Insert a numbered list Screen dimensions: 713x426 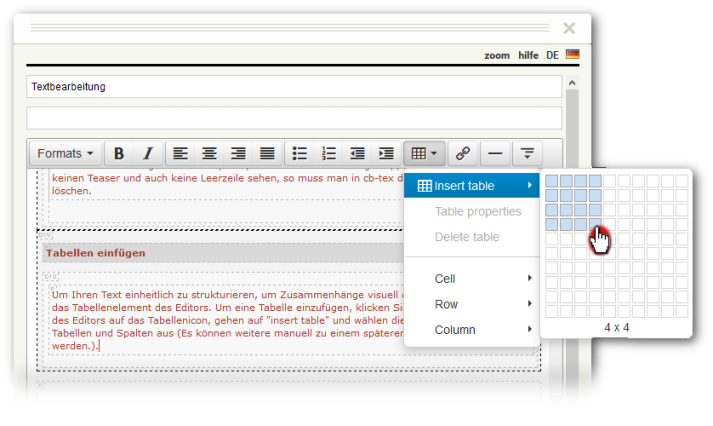click(328, 153)
